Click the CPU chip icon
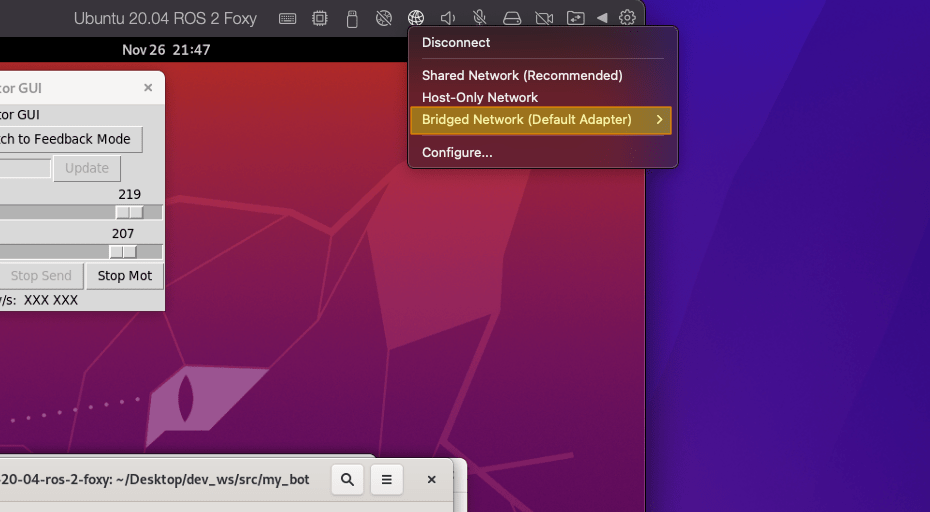The height and width of the screenshot is (512, 930). [x=319, y=18]
